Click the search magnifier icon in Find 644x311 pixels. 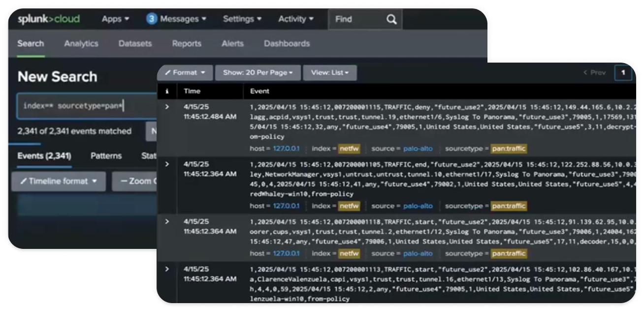point(391,19)
